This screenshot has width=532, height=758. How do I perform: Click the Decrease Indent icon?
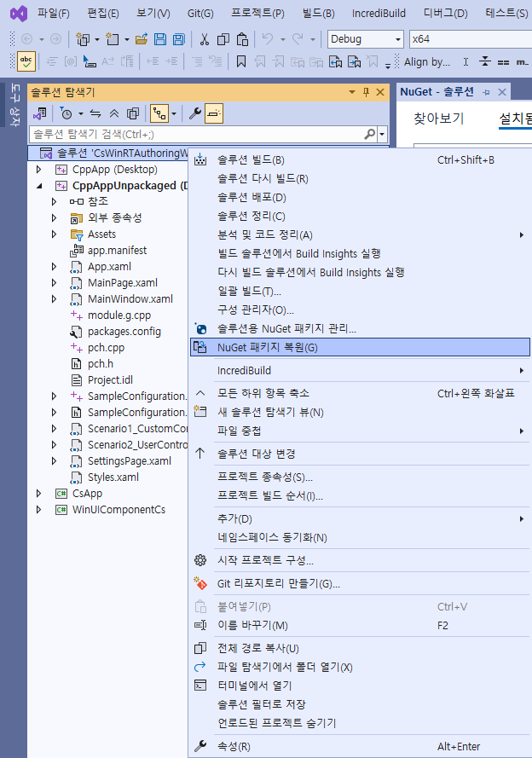pyautogui.click(x=153, y=61)
